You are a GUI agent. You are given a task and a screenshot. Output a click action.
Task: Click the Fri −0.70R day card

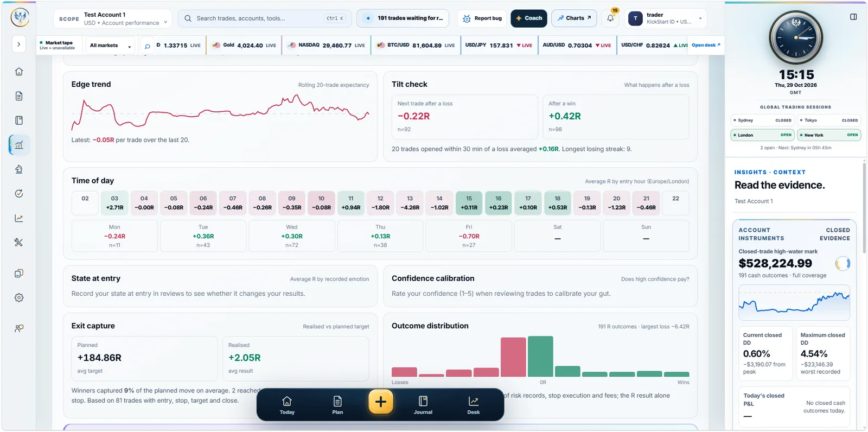(x=469, y=236)
